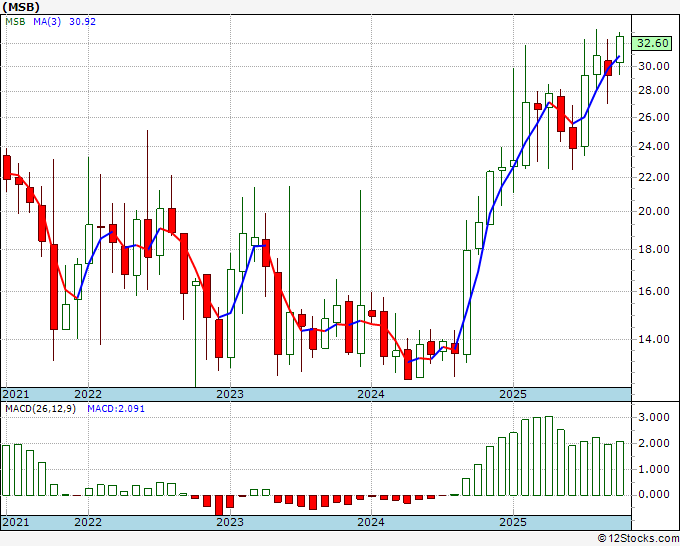
Task: Click the (MSB) chart title
Action: 21,7
